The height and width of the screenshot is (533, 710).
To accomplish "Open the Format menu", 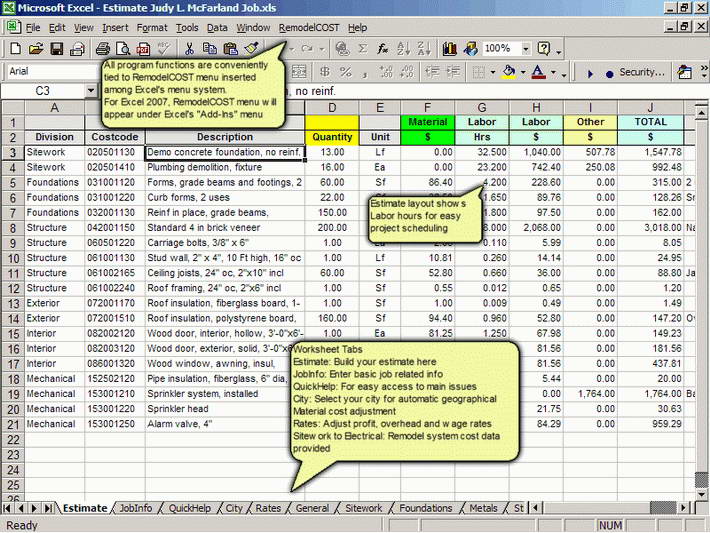I will click(152, 28).
